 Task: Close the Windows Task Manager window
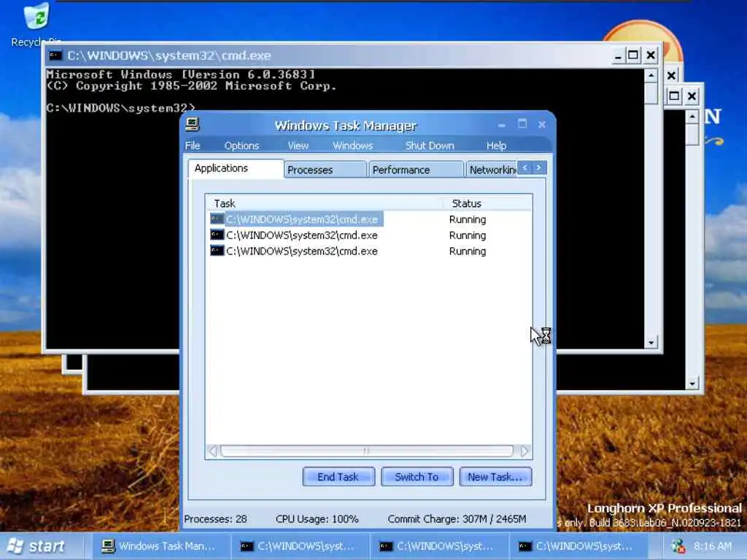(x=542, y=124)
